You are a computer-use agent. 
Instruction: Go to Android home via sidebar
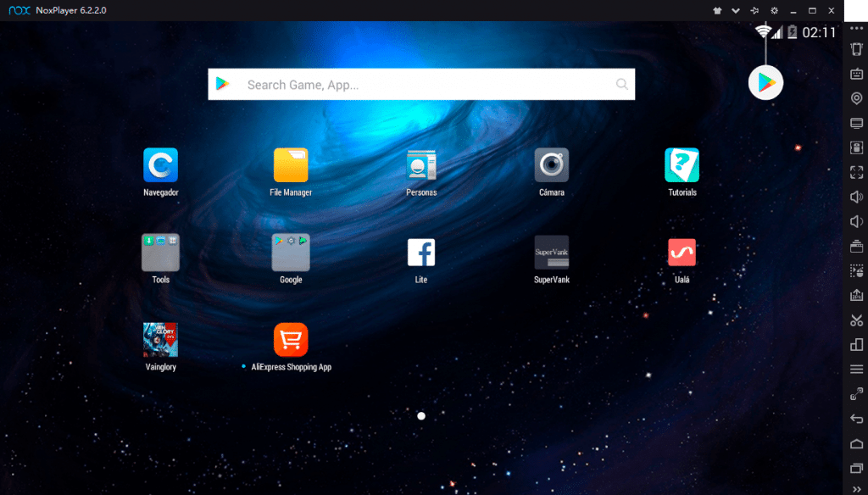(x=856, y=443)
